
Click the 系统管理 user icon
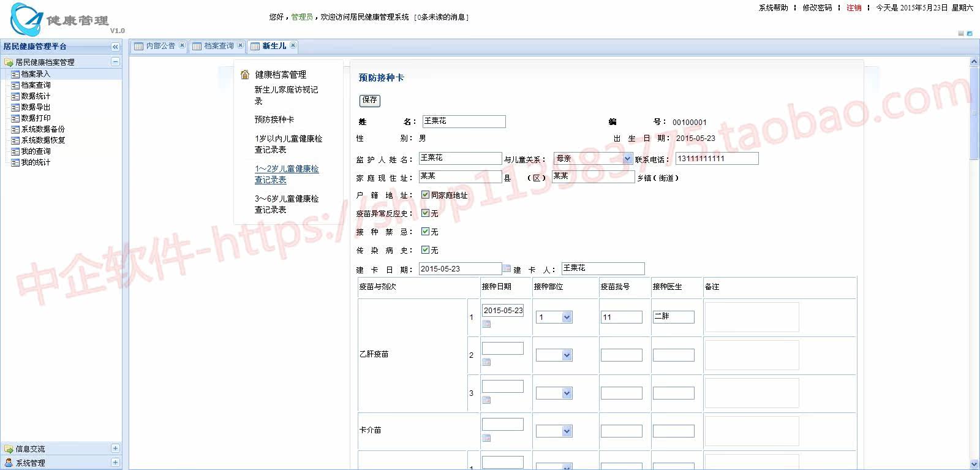click(x=9, y=463)
